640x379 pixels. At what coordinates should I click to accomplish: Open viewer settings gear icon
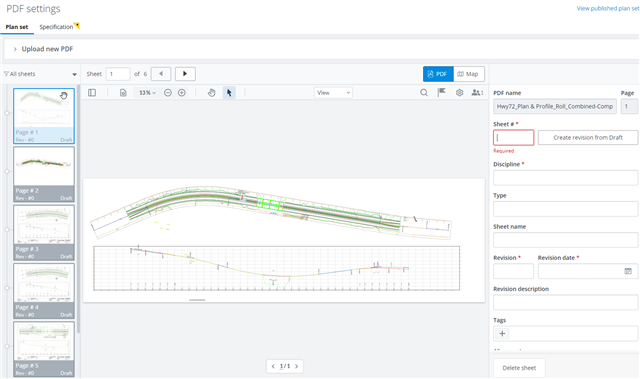460,93
